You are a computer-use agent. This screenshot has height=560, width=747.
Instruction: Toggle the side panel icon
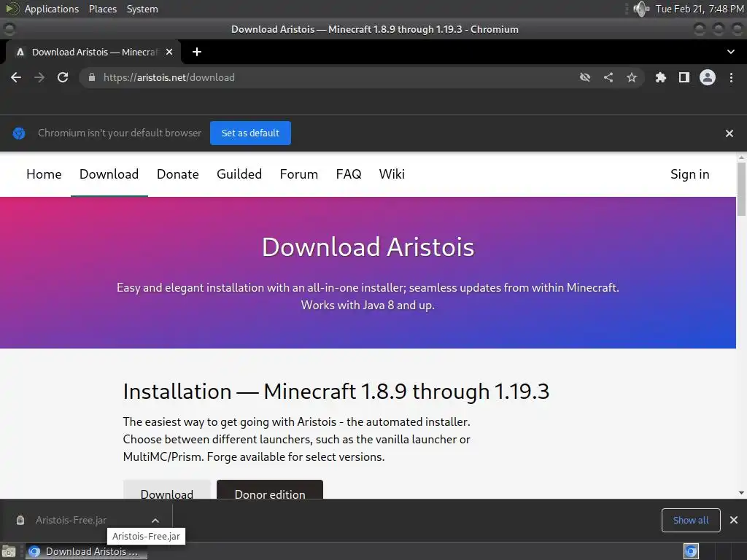(x=684, y=77)
